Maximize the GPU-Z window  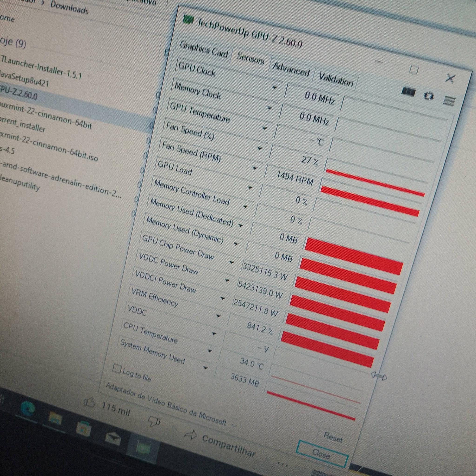coord(413,69)
